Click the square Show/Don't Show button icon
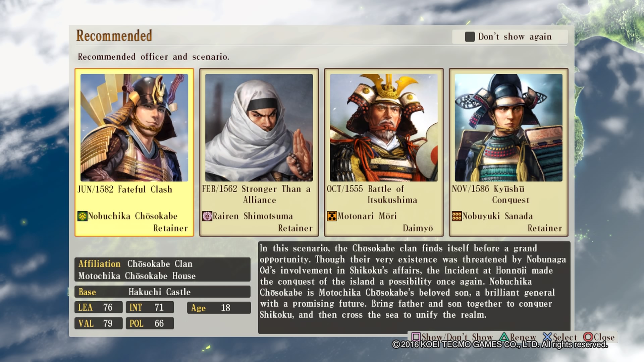The height and width of the screenshot is (362, 644). [x=416, y=337]
